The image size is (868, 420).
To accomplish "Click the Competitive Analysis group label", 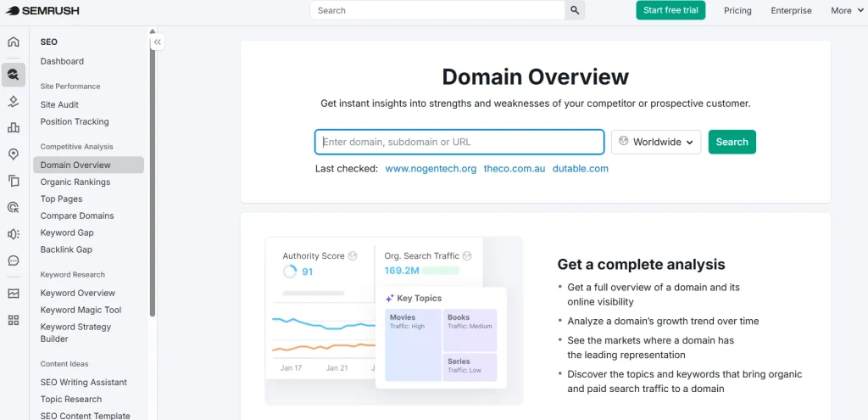I will 76,147.
